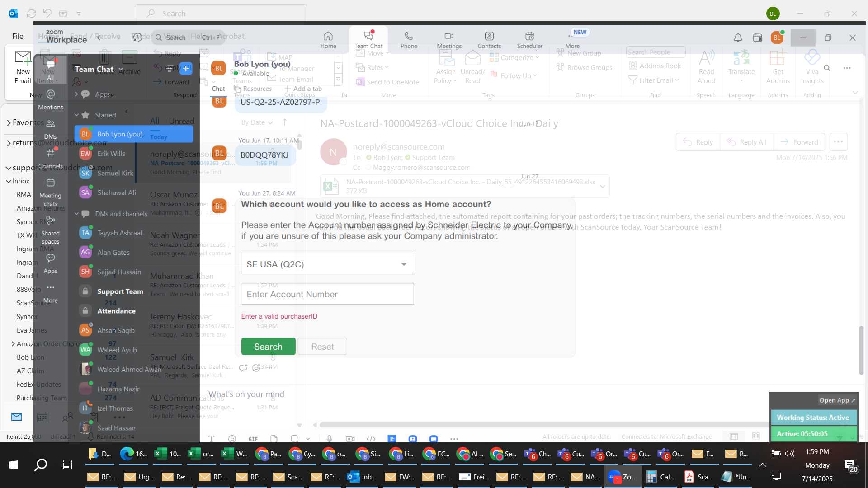This screenshot has height=488, width=868.
Task: Open Zoom calendar icon beside bell
Action: (758, 38)
